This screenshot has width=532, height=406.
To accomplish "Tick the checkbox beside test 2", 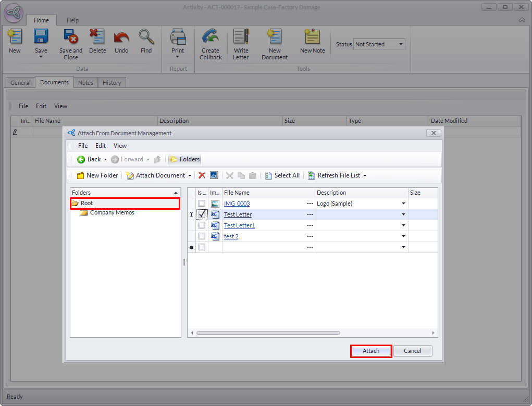I will 202,236.
